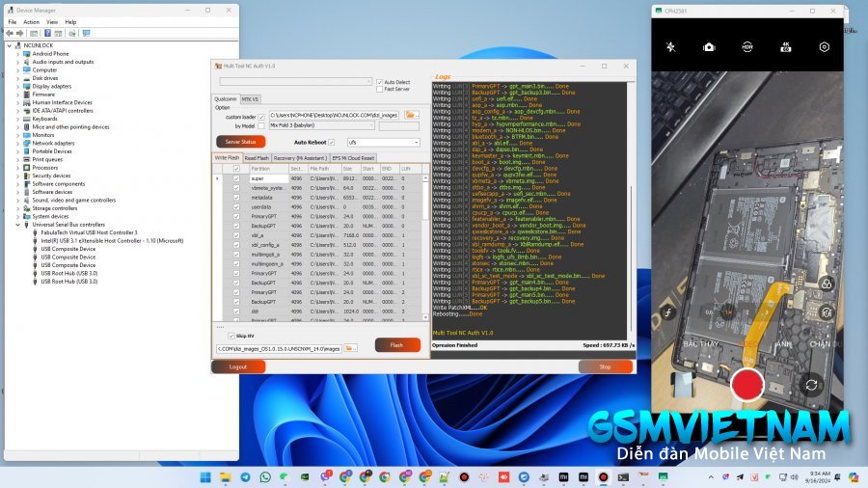
Task: Tap the 4K 60 resolution icon
Action: pos(785,47)
